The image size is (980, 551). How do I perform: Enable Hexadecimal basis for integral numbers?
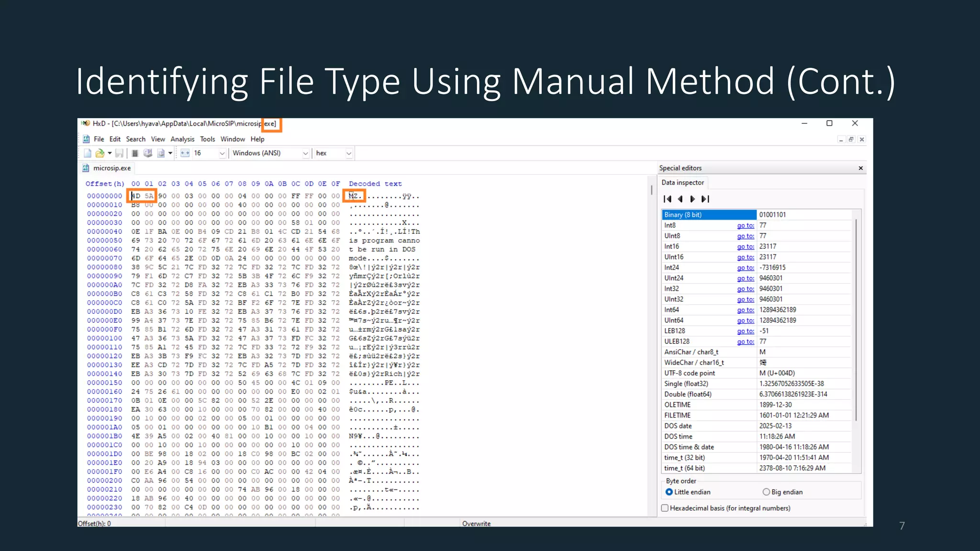tap(665, 508)
